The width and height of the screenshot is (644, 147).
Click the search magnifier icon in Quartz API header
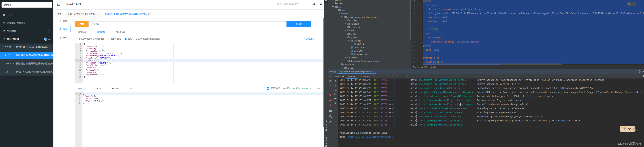click(314, 4)
